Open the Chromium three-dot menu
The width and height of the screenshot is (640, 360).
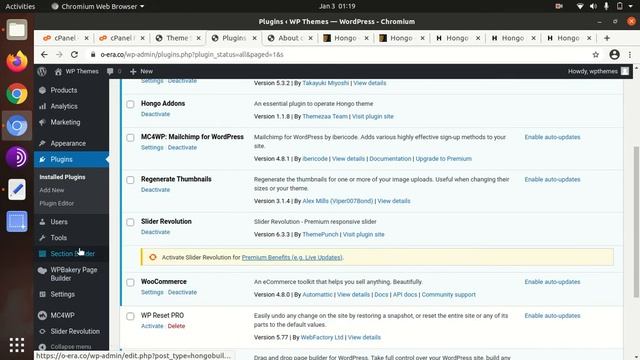[x=630, y=54]
